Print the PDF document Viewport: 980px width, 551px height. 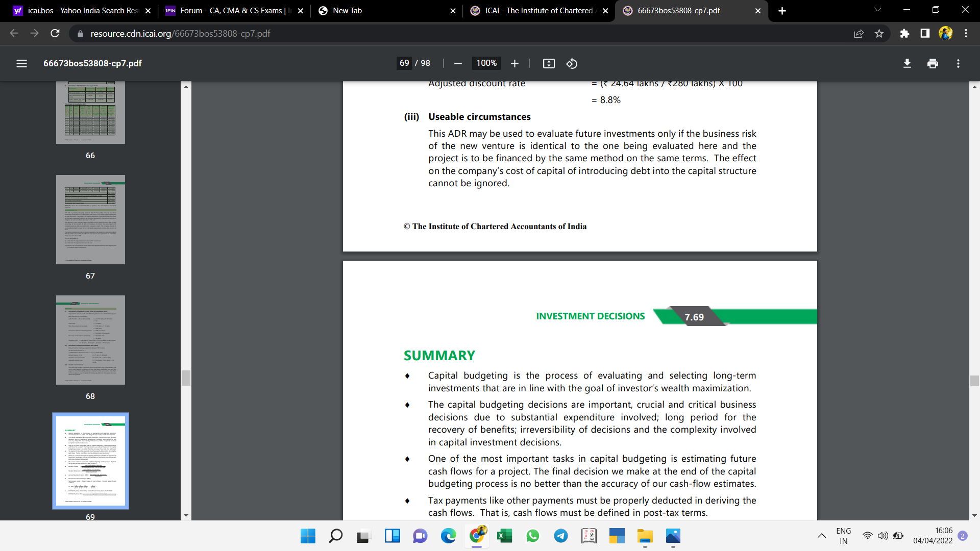(933, 63)
